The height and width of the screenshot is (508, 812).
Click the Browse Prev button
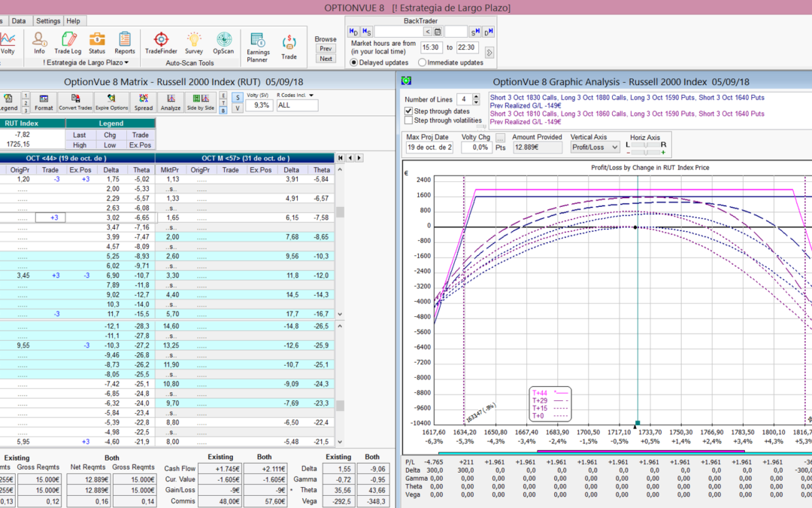[326, 49]
